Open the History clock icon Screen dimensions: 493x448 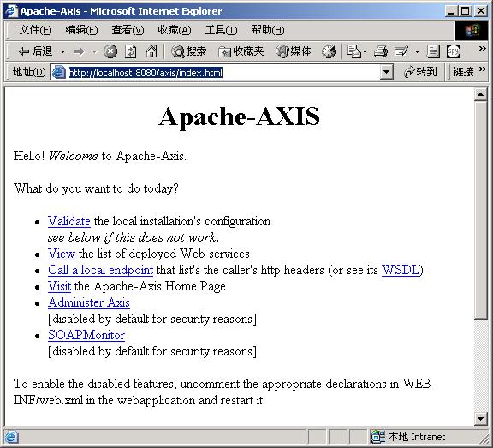[329, 51]
